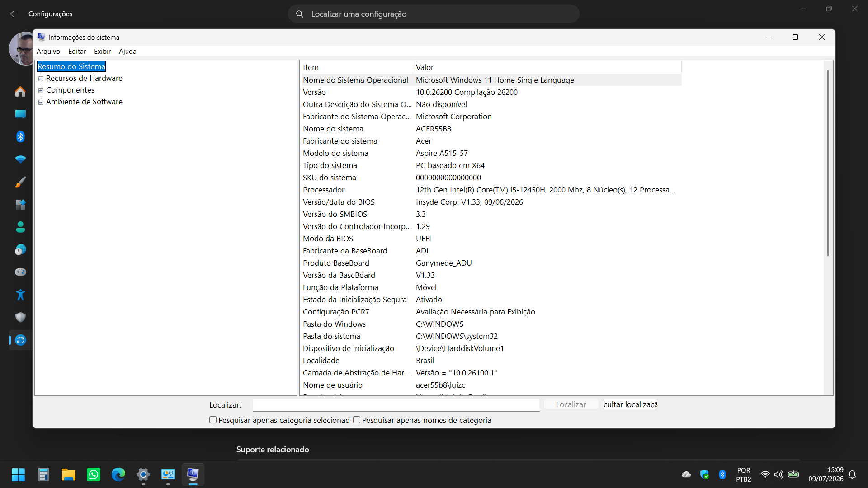Click the Localizar uma configuração search box

click(434, 14)
